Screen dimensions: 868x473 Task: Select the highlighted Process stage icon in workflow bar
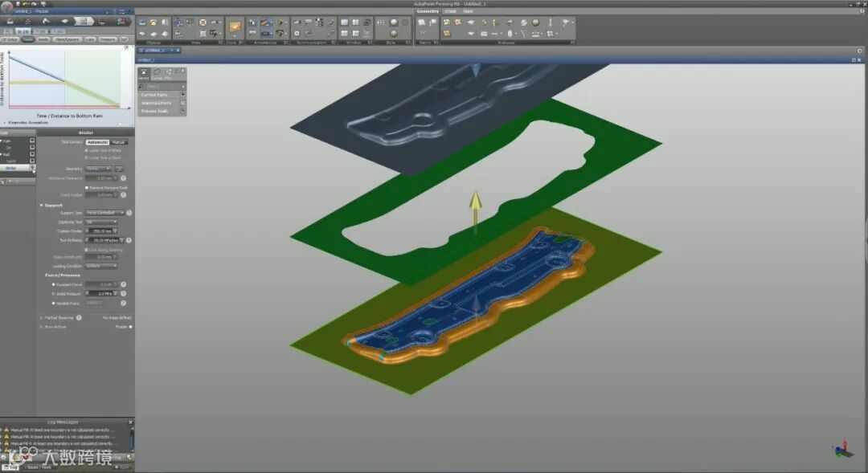coord(83,21)
